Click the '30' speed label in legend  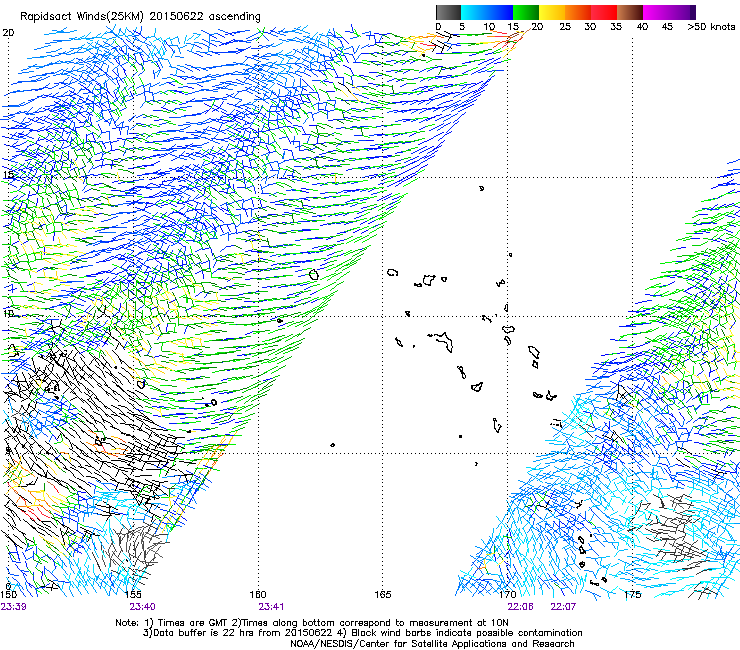click(x=590, y=27)
